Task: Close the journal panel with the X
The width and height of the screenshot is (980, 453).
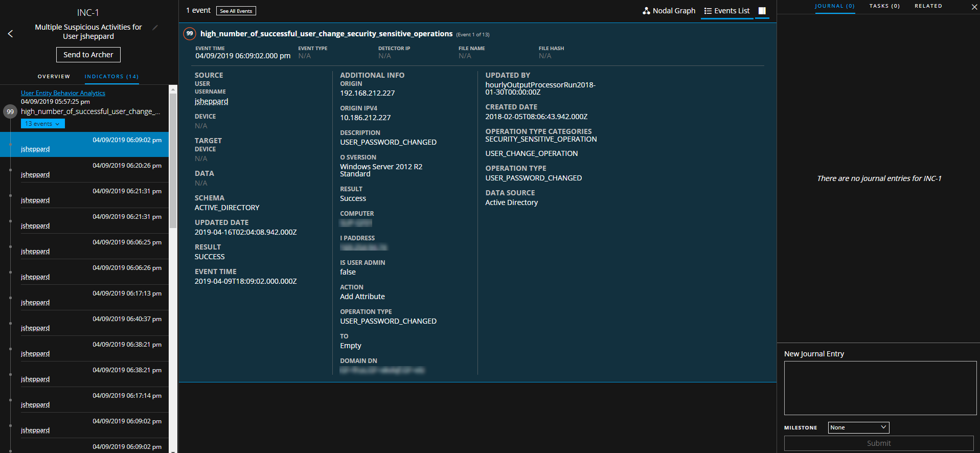Action: tap(974, 7)
